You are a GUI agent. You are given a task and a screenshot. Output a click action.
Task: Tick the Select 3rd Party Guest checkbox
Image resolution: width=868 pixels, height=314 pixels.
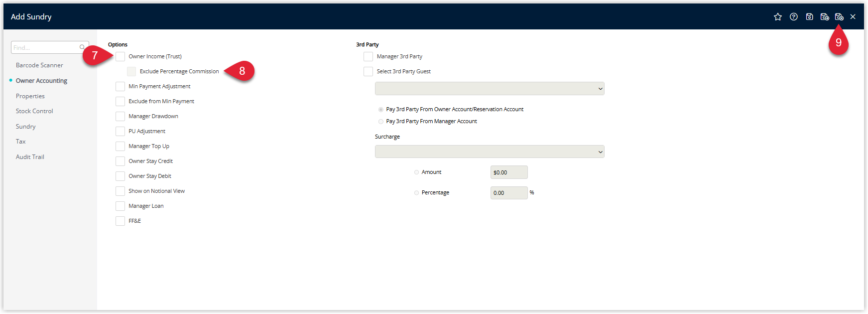point(369,71)
